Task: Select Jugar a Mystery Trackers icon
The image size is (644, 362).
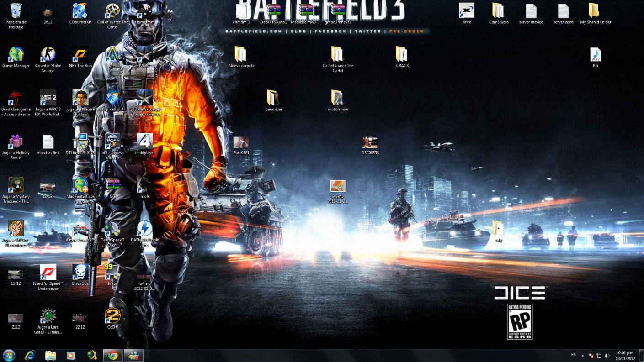Action: click(x=16, y=185)
